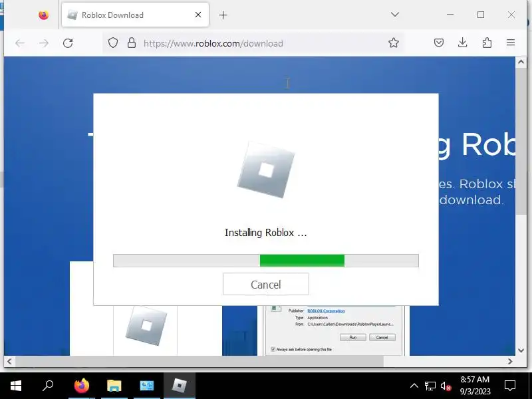Click horizontal scrollbar right arrow
The height and width of the screenshot is (399, 532).
pyautogui.click(x=510, y=361)
